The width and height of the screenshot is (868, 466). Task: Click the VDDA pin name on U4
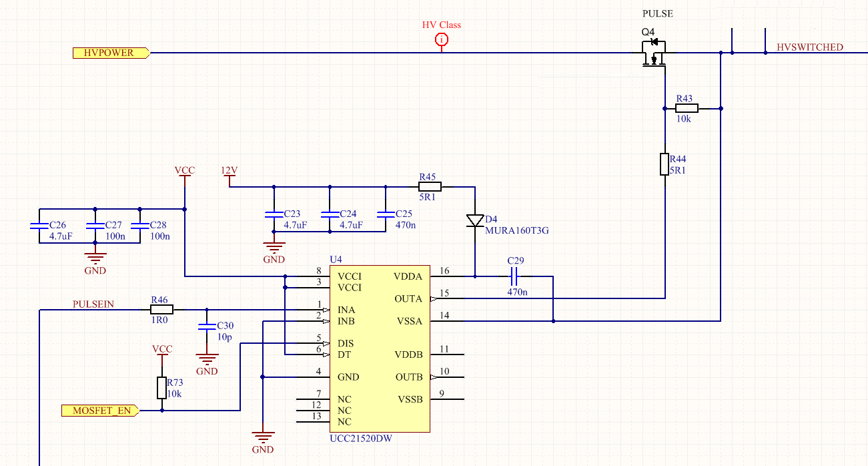click(408, 276)
